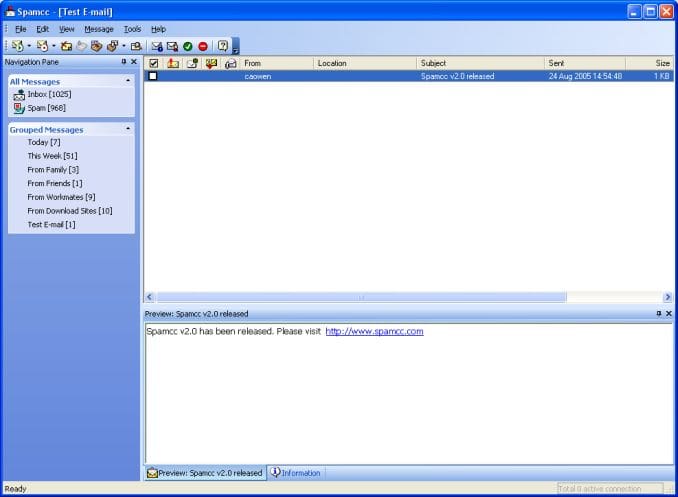Sort by the Subject column header
The width and height of the screenshot is (678, 497).
click(x=480, y=64)
